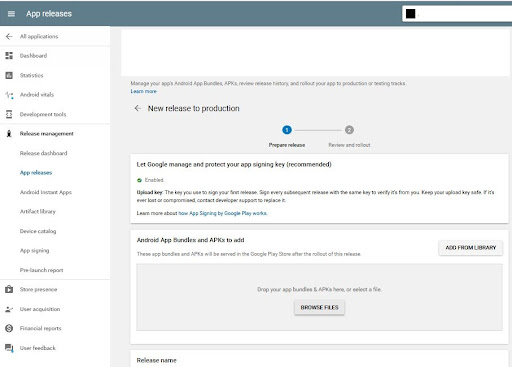Click the Android vitals pulse icon
The image size is (512, 367).
9,95
